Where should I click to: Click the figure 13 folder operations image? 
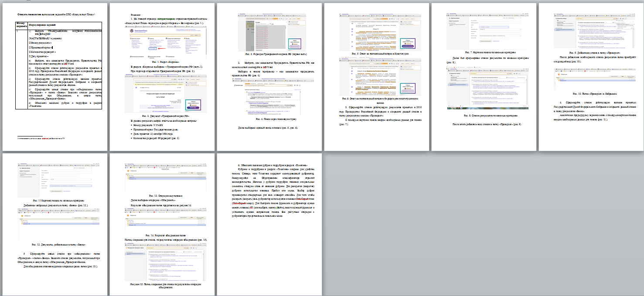coord(165,178)
